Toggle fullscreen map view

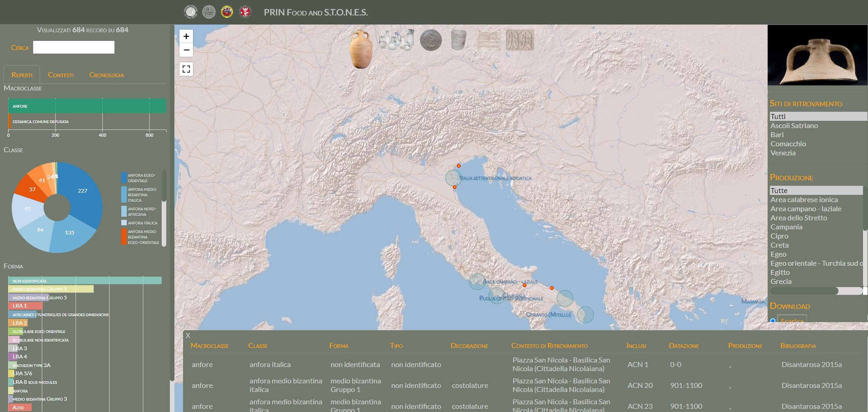(186, 69)
